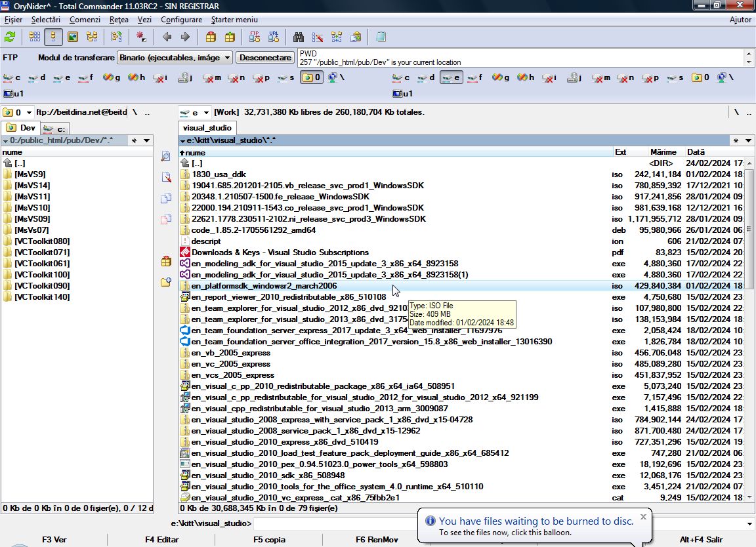Open the command line history dropdown

[x=749, y=523]
